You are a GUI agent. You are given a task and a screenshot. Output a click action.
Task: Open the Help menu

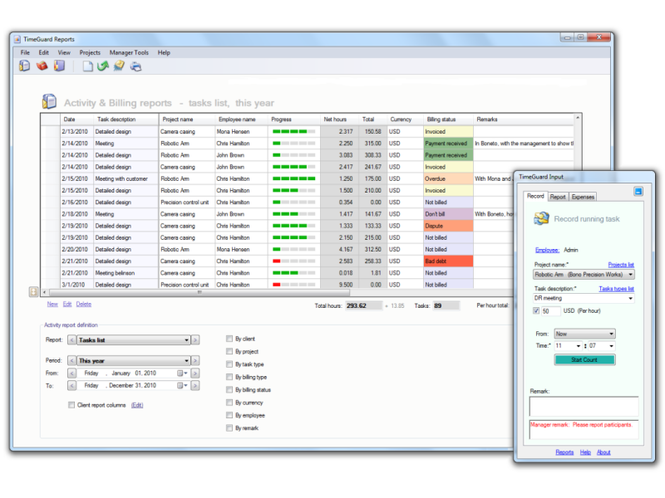(164, 53)
